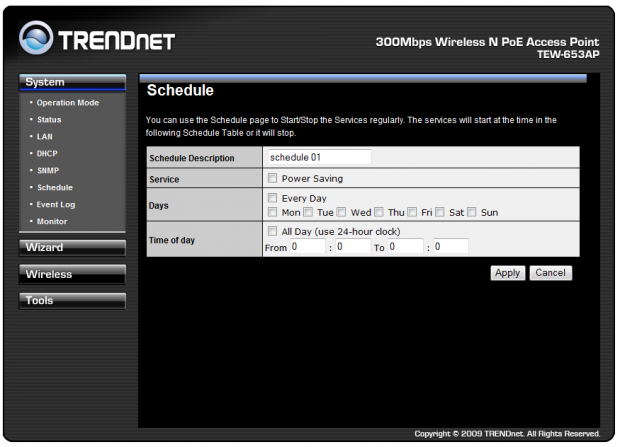
Task: Click the From minute input field
Action: pos(353,246)
